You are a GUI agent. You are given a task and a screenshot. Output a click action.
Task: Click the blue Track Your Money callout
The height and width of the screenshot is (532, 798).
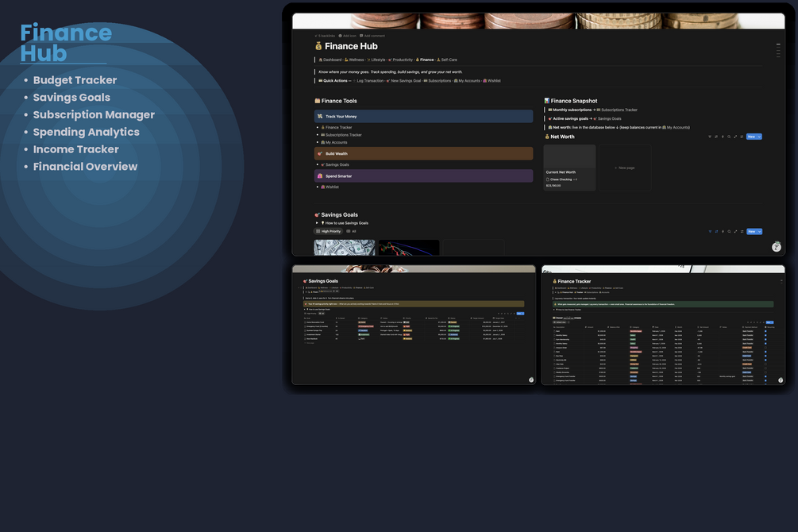(x=423, y=117)
